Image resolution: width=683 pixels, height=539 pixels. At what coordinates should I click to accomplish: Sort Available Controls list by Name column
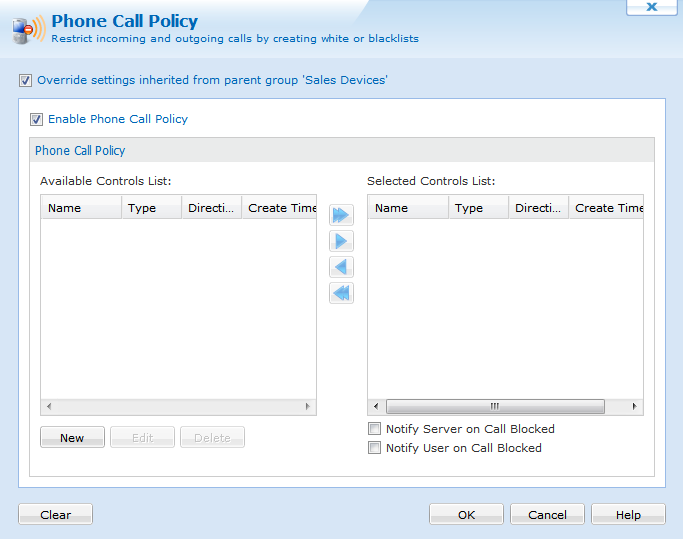81,208
